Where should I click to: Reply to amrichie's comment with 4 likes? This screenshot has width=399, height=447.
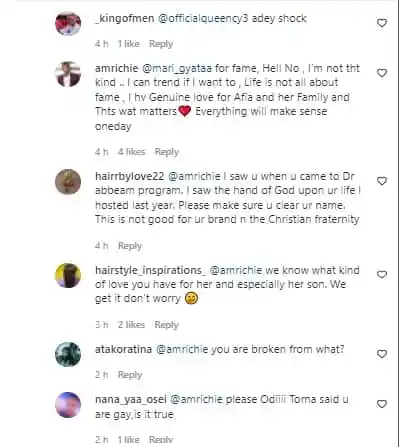167,152
